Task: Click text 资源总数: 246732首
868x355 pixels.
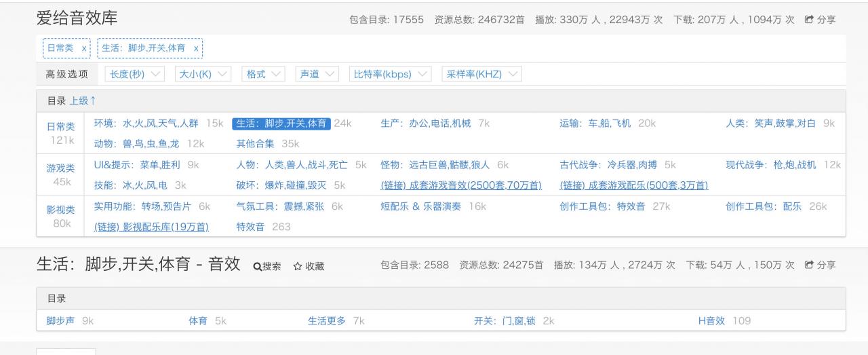Action: (479, 20)
